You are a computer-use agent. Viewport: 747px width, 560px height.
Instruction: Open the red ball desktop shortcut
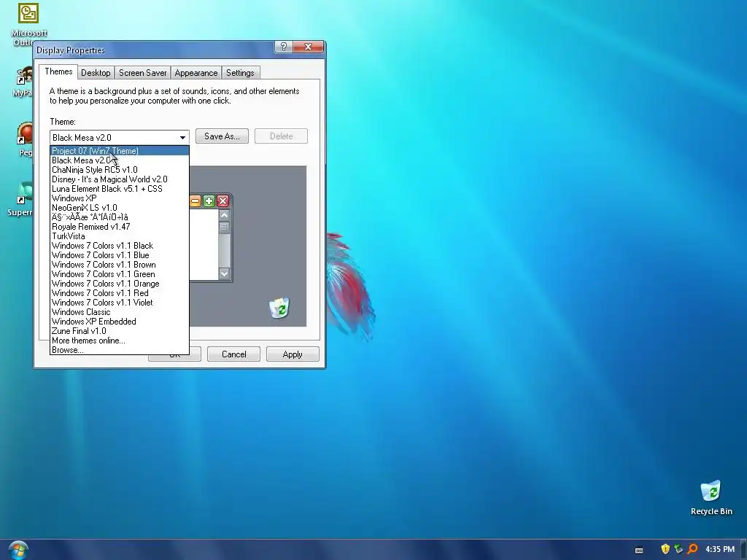tap(24, 139)
